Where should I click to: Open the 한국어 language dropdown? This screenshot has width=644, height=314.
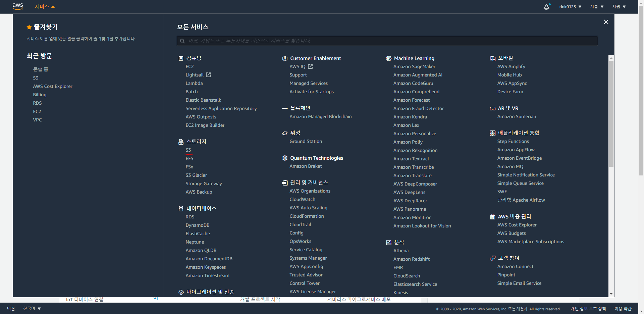tap(32, 308)
